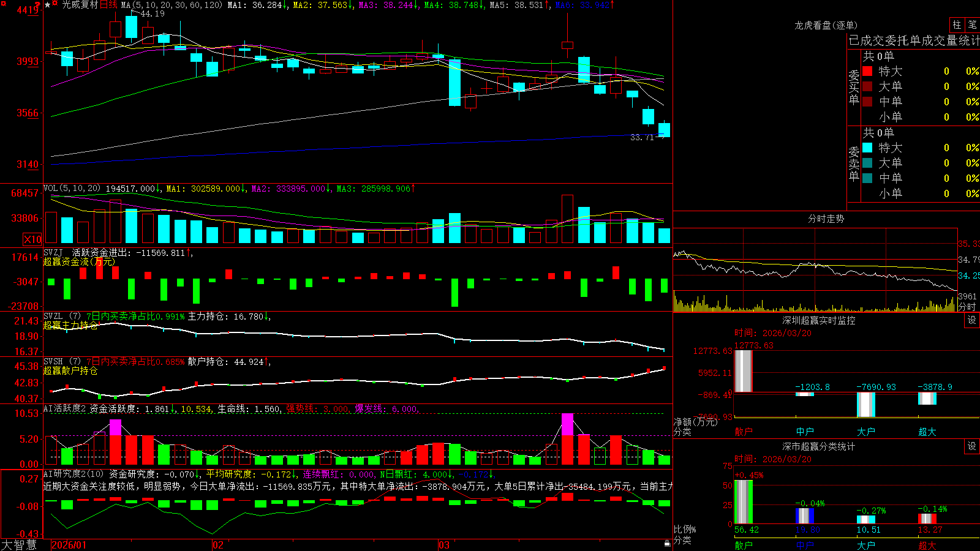This screenshot has height=551, width=980.
Task: Click the 散户 bar in 深圳超赢实时监控 chart
Action: point(744,371)
